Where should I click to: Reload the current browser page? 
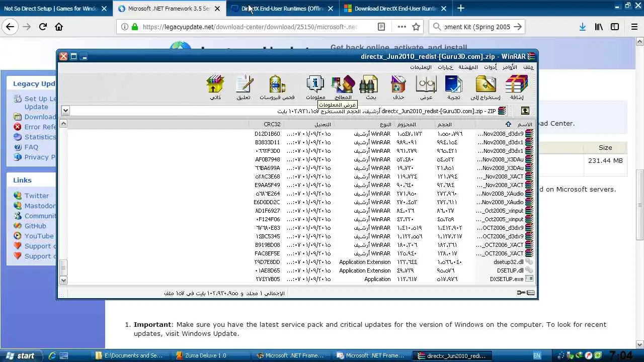(43, 27)
